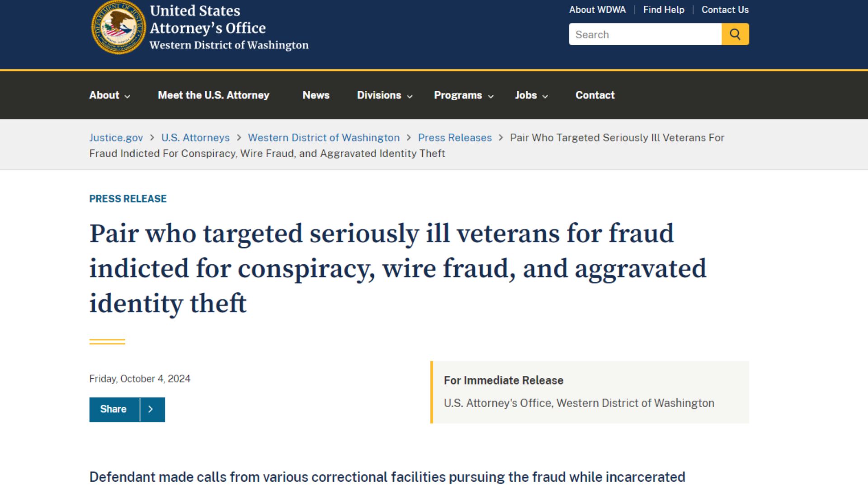The image size is (868, 488).
Task: Click the Find Help link
Action: tap(663, 10)
